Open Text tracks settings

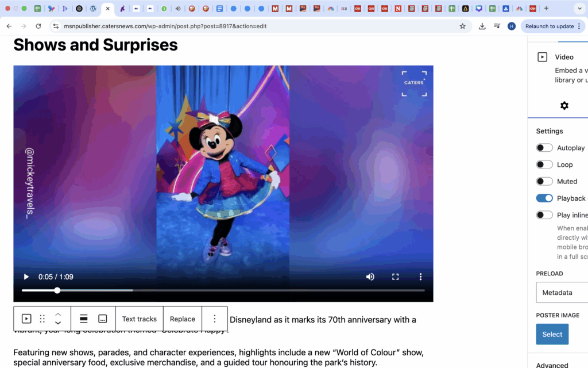139,319
